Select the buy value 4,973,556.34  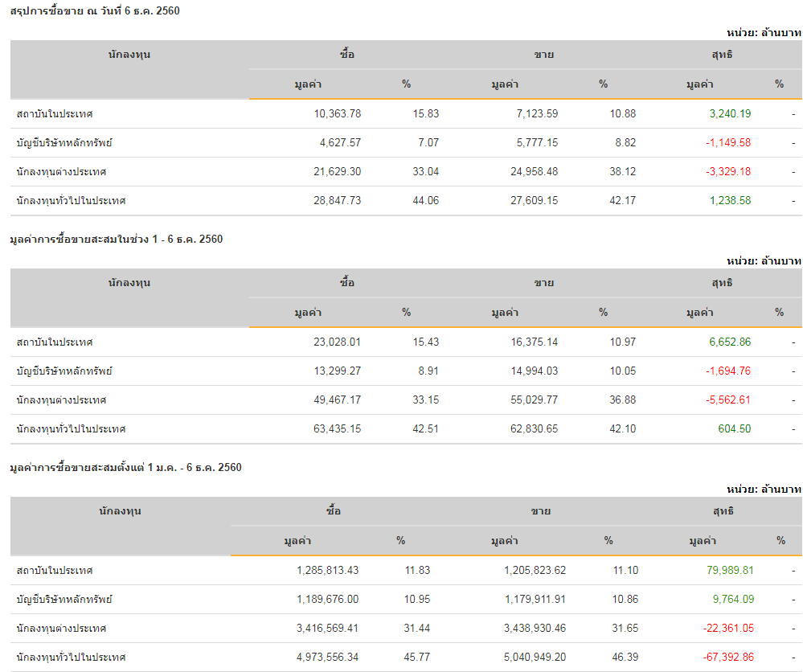point(327,657)
